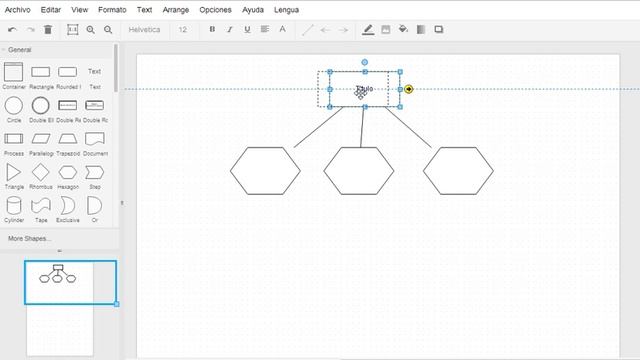Select the Parallelogram shape
The width and height of the screenshot is (640, 360).
41,139
